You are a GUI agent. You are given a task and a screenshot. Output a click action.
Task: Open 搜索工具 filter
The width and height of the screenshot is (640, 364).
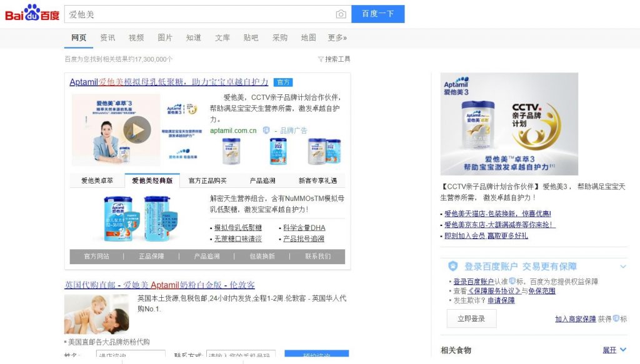point(334,59)
